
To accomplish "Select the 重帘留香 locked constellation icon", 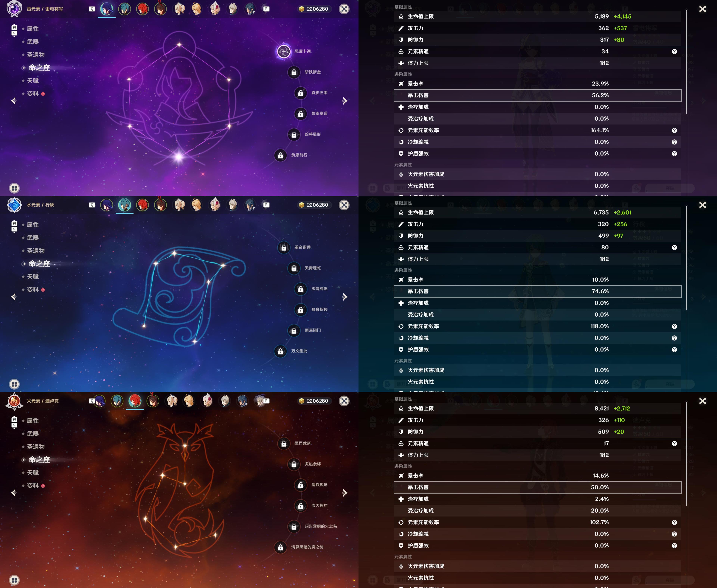I will (284, 248).
